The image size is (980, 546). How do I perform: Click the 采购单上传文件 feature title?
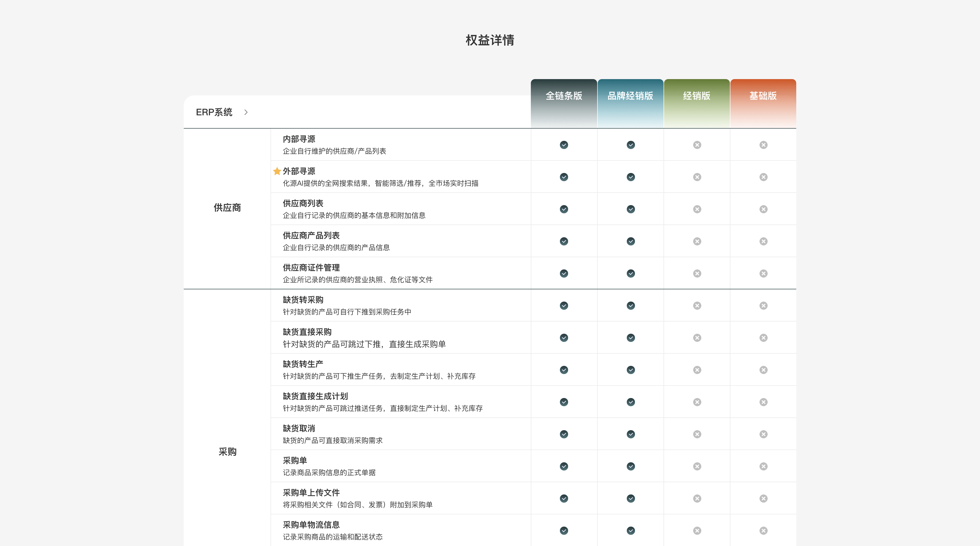point(311,493)
